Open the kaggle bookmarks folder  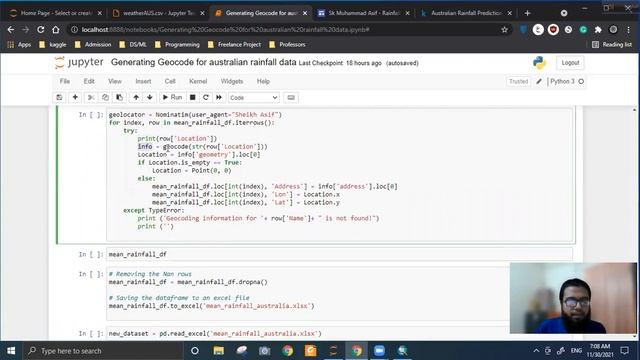(52, 44)
